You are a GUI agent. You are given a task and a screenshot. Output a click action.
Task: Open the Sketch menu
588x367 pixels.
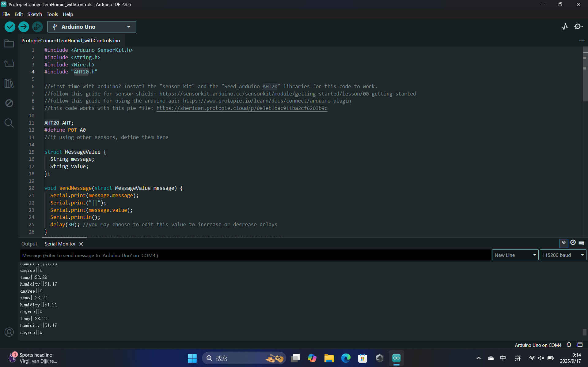(x=35, y=14)
